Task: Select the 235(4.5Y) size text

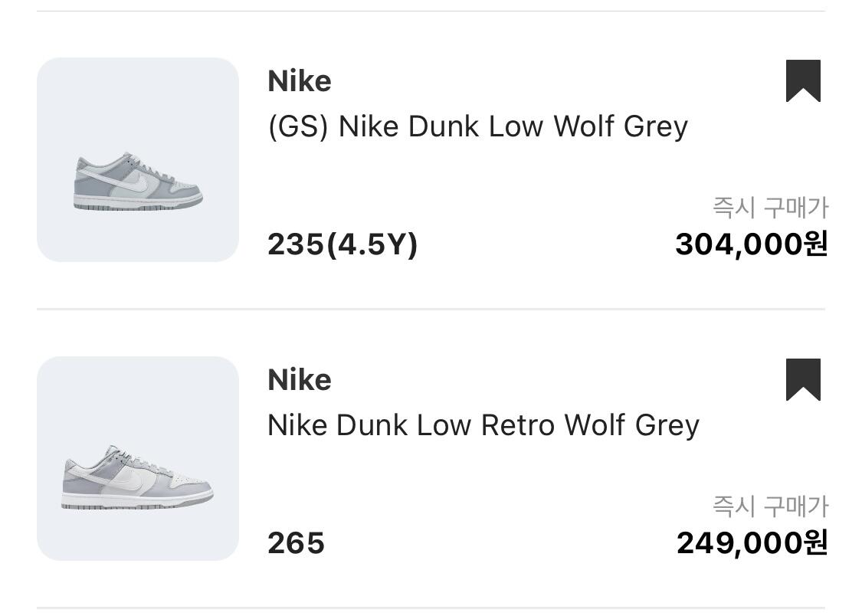Action: 342,245
